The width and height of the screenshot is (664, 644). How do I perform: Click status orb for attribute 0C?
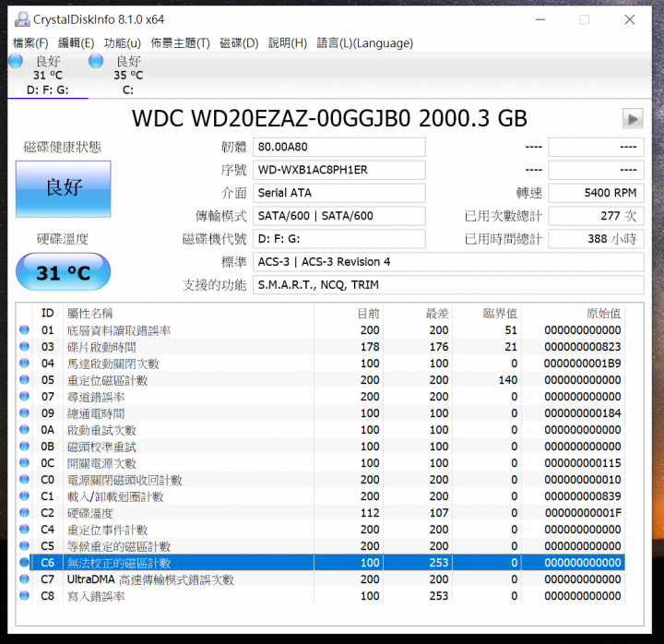tap(24, 462)
